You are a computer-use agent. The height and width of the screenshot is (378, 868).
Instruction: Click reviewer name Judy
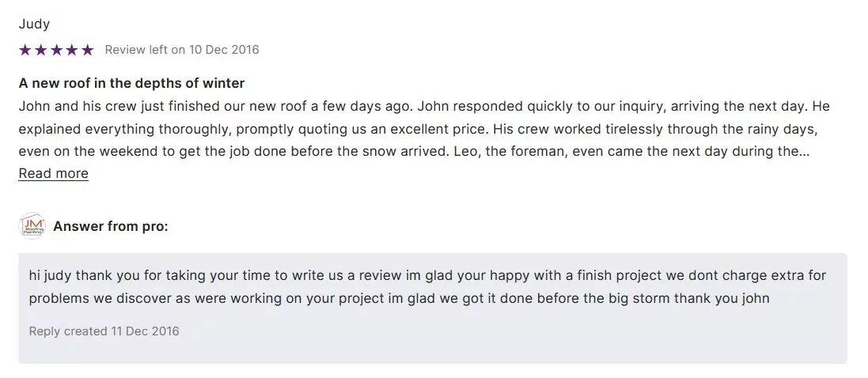[x=34, y=25]
